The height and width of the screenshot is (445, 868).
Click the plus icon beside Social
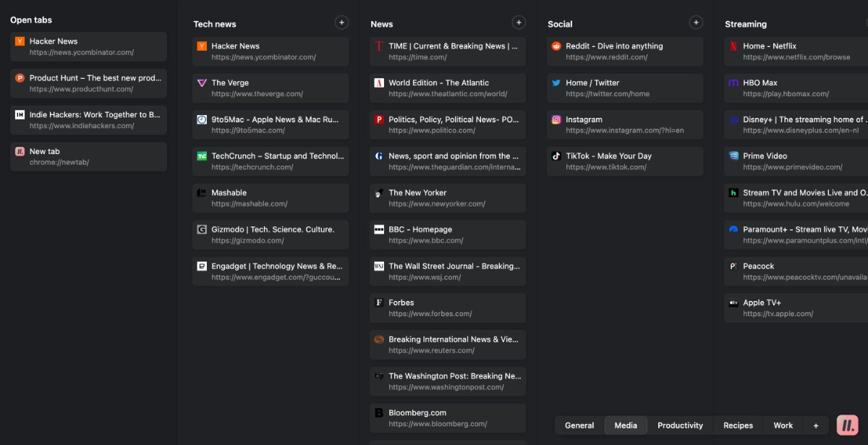pyautogui.click(x=696, y=23)
